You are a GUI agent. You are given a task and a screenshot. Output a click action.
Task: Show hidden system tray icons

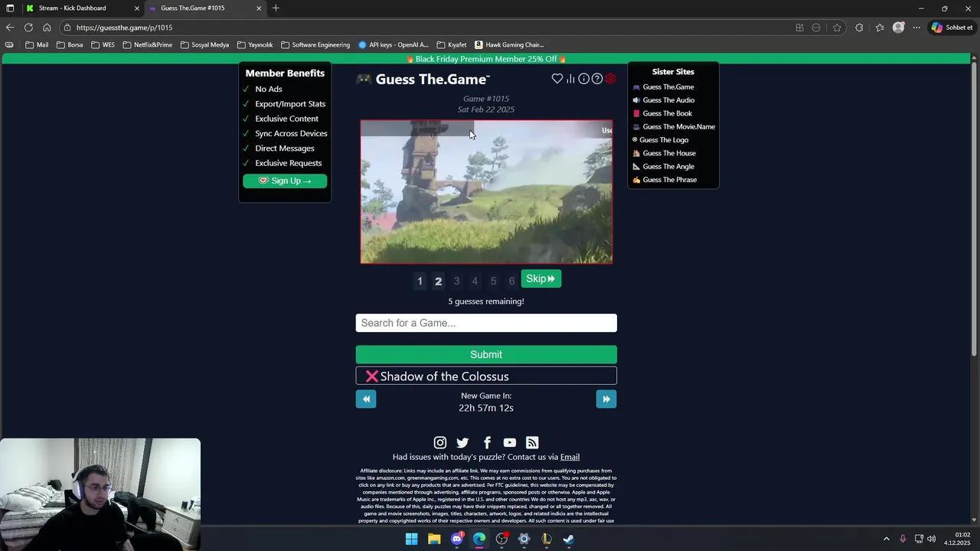887,539
